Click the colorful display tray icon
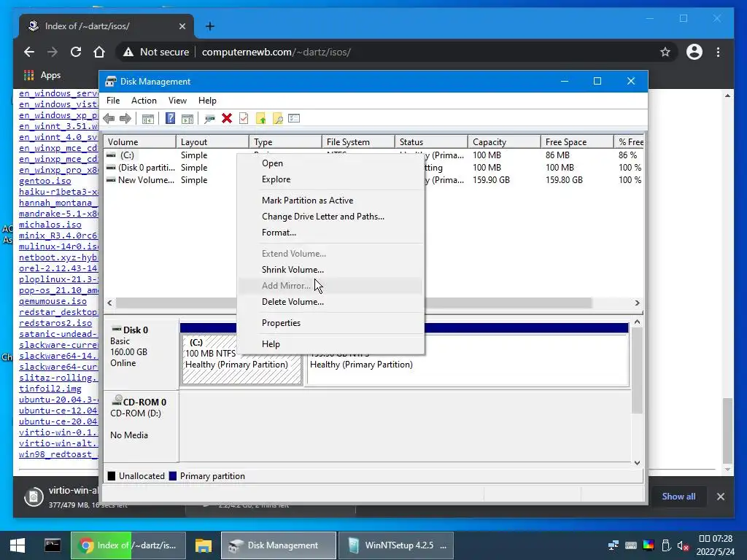This screenshot has height=560, width=747. [x=649, y=545]
